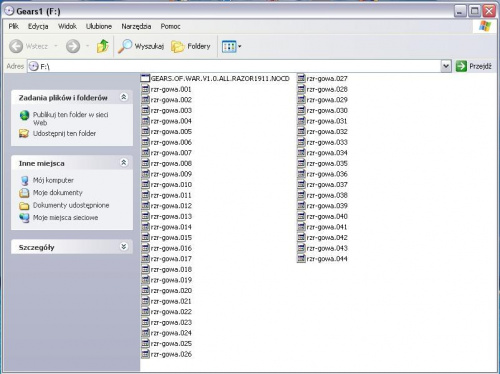Click the CD drive icon in address bar

[33, 66]
